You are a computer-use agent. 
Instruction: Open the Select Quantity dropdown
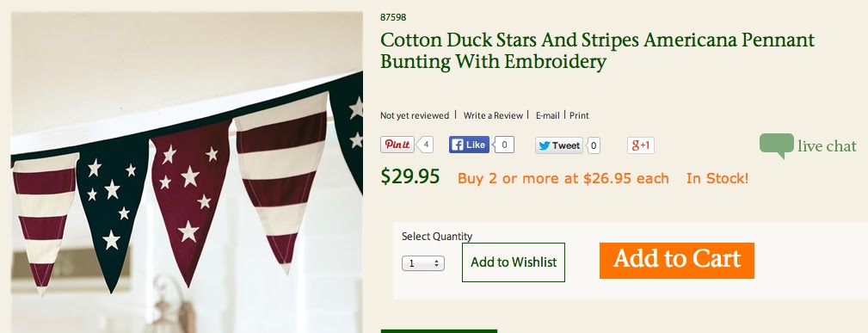pyautogui.click(x=423, y=264)
